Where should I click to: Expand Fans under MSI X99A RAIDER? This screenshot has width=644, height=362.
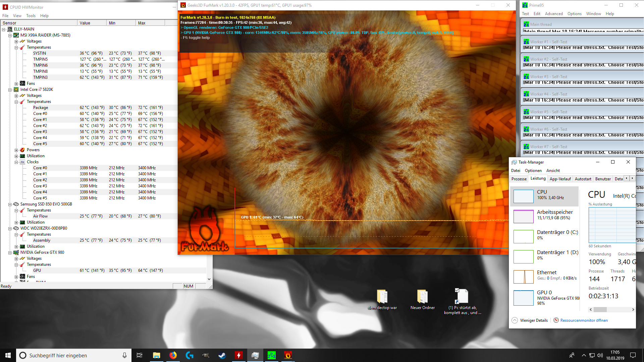pos(16,83)
